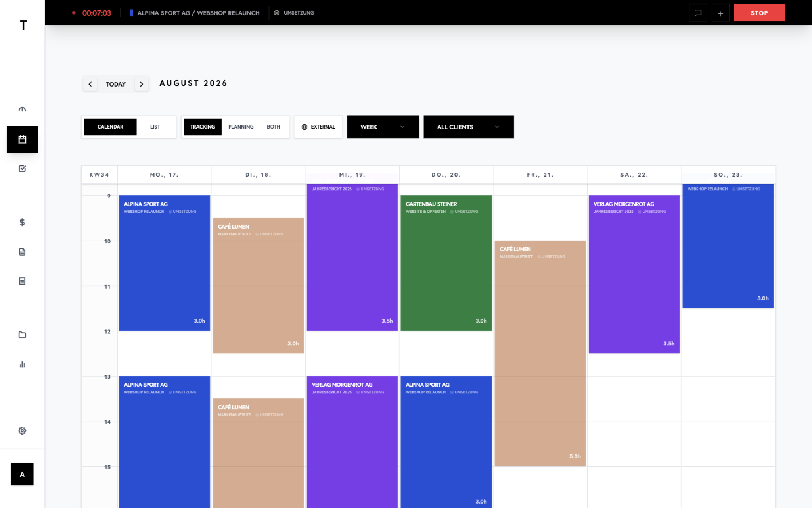The height and width of the screenshot is (508, 812).
Task: Select the DI., 18. day header
Action: tap(258, 175)
